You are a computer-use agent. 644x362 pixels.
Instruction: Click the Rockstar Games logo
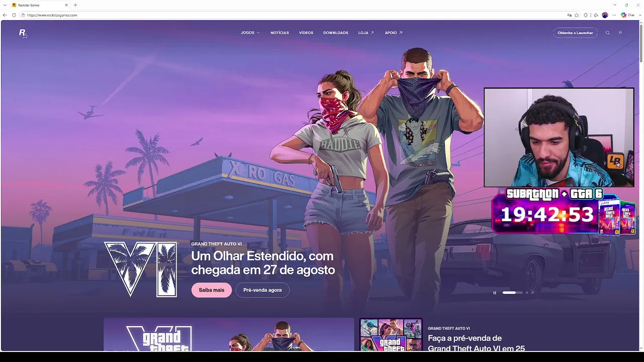pyautogui.click(x=22, y=33)
